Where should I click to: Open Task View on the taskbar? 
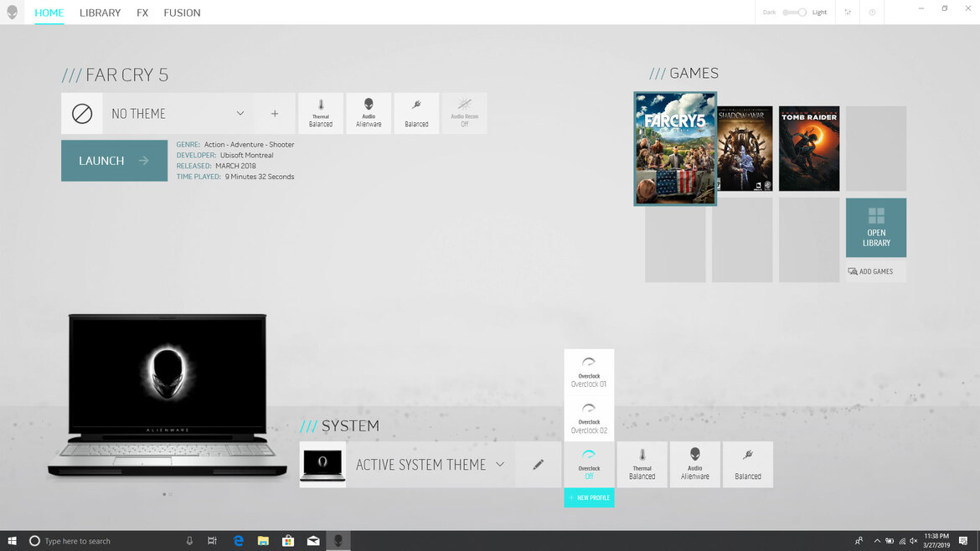213,540
